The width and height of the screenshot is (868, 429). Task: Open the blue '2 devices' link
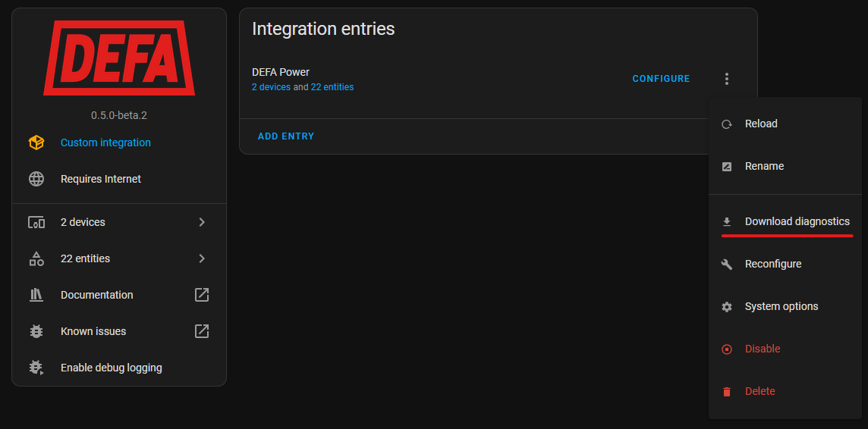pos(271,87)
